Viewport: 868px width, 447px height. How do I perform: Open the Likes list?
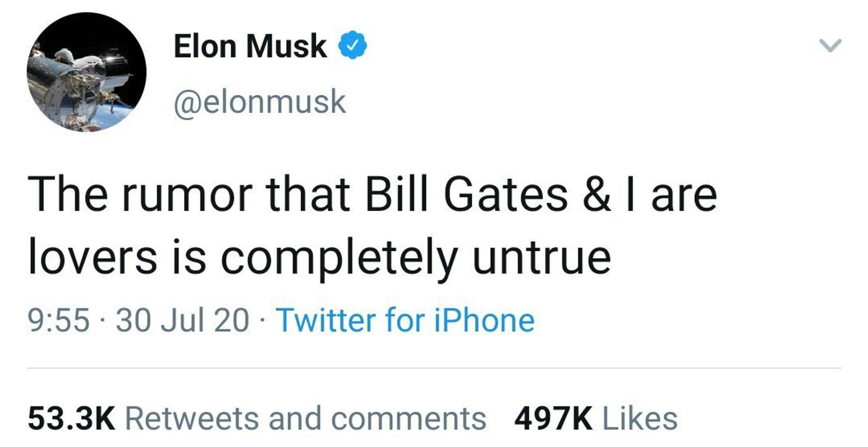[x=640, y=419]
